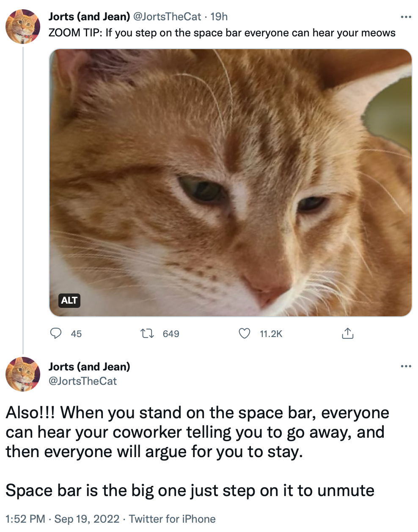
Task: Click the 1:52 PM · Sep 19, 2022 timestamp
Action: pos(63,519)
